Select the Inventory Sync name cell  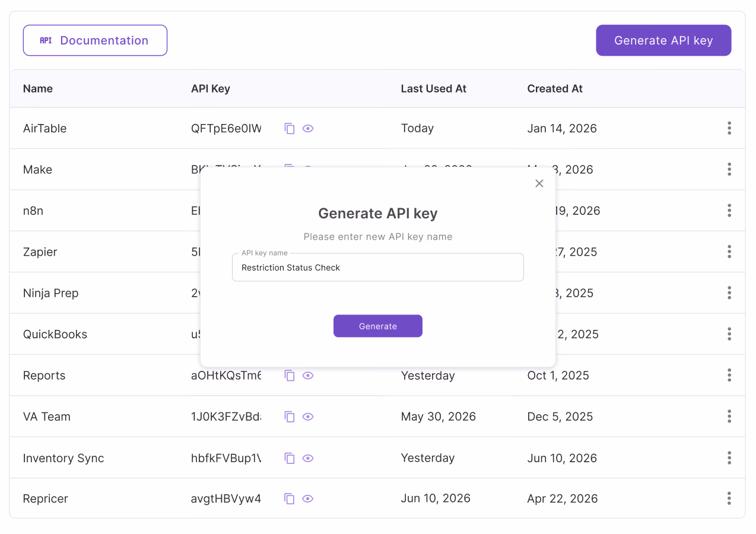63,458
